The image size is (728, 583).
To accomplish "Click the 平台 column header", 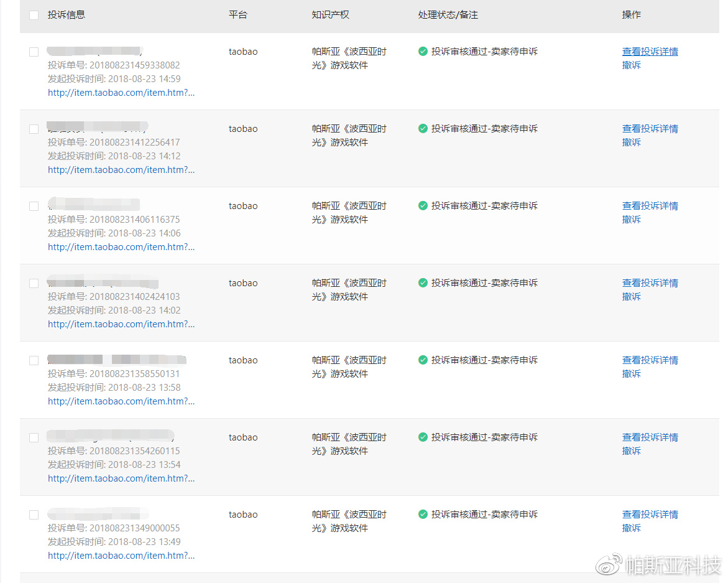I will pyautogui.click(x=238, y=15).
